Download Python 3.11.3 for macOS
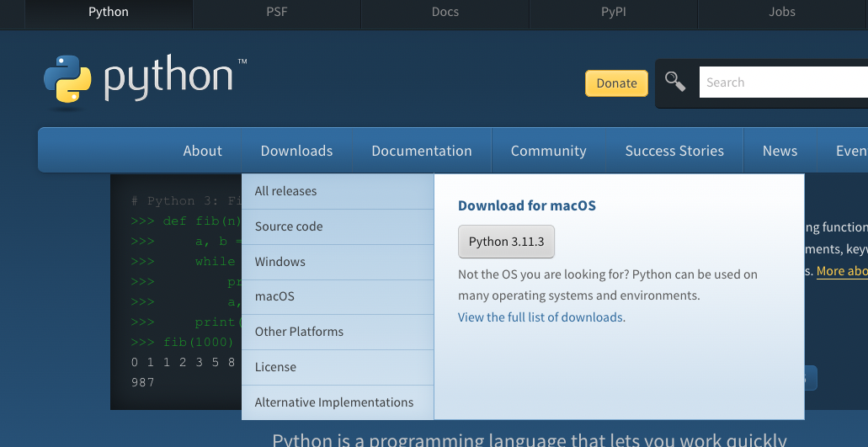The height and width of the screenshot is (447, 868). tap(506, 242)
